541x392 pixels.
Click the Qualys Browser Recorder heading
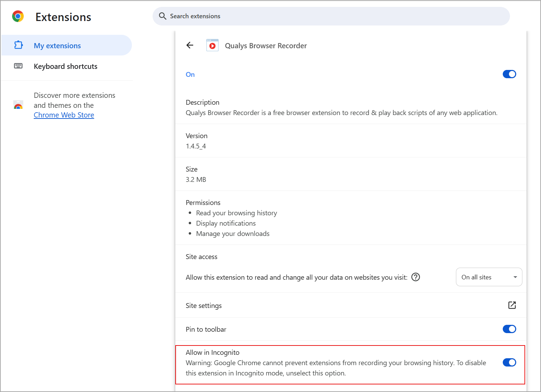(x=266, y=45)
